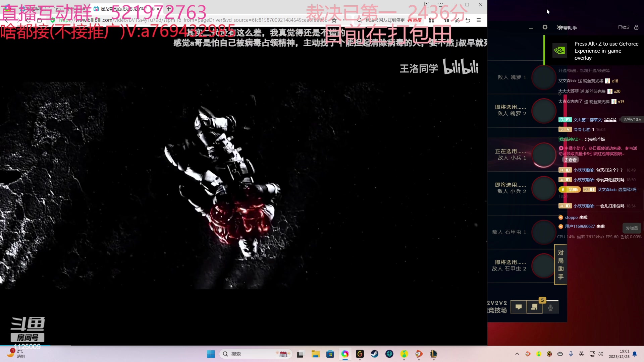Viewport: 644px width, 362px height.
Task: Open Task View from the taskbar
Action: tap(300, 354)
